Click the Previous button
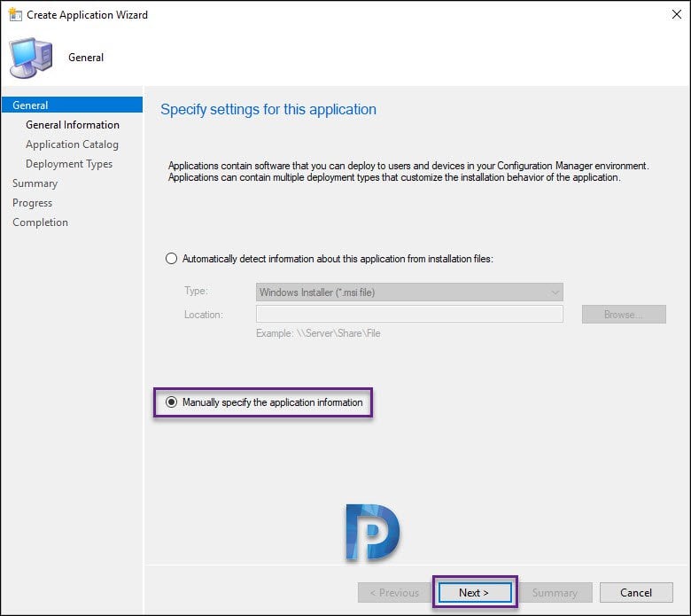The height and width of the screenshot is (616, 691). pyautogui.click(x=394, y=592)
